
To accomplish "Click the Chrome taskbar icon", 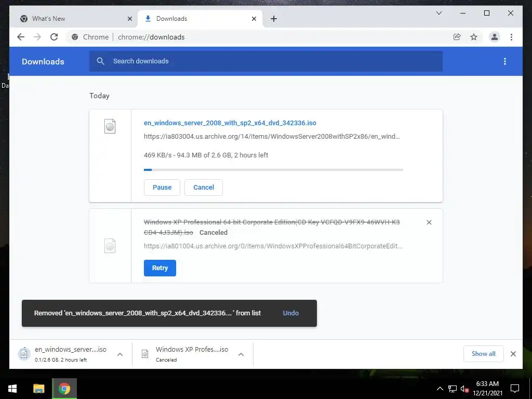I will click(x=64, y=389).
